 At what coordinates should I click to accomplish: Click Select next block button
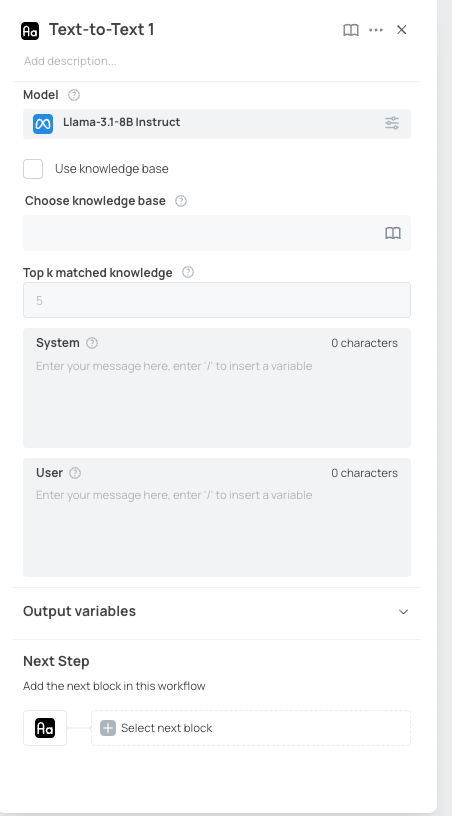coord(251,728)
